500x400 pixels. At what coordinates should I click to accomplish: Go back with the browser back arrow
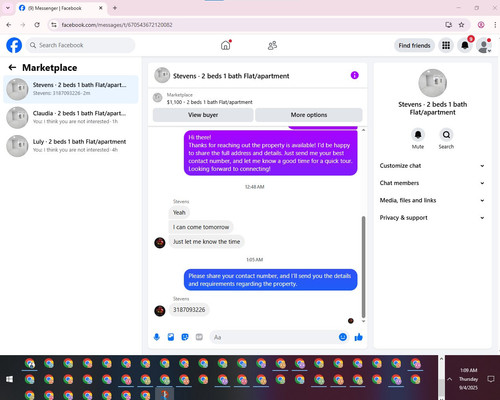[9, 25]
